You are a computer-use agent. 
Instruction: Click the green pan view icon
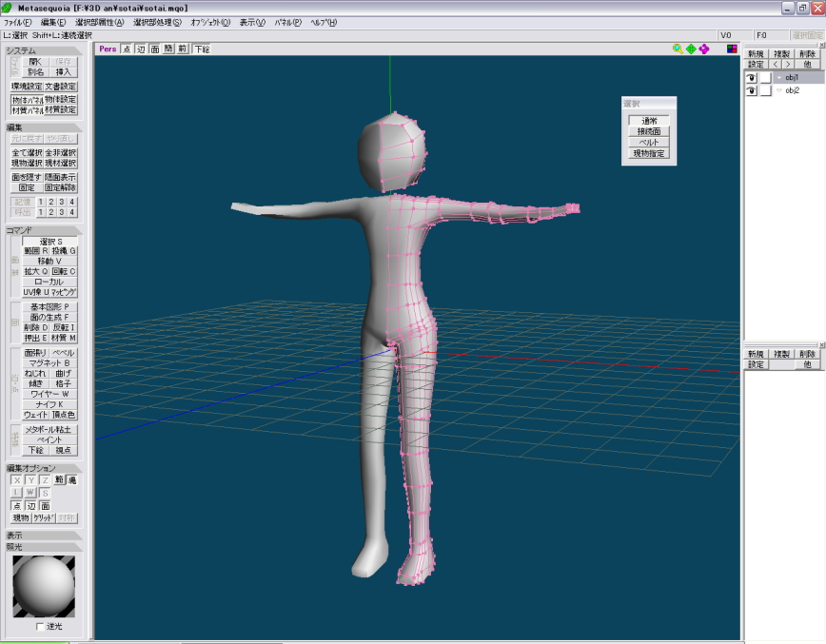click(691, 49)
